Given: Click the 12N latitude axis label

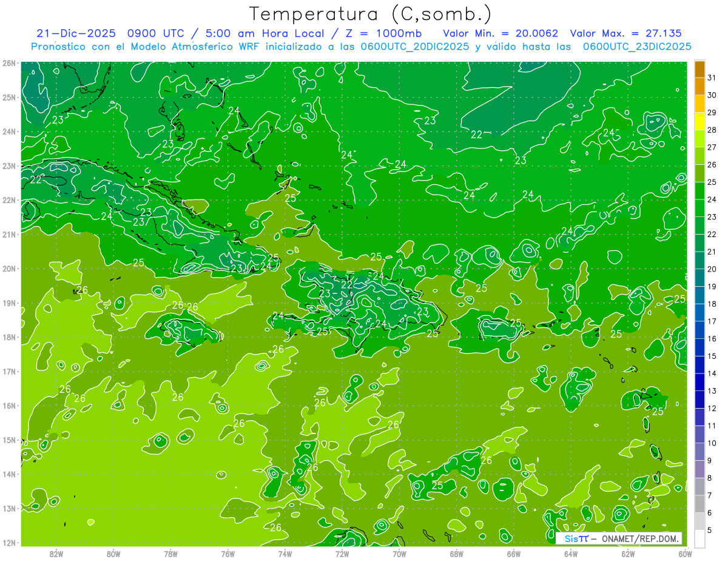Looking at the screenshot, I should tap(9, 543).
